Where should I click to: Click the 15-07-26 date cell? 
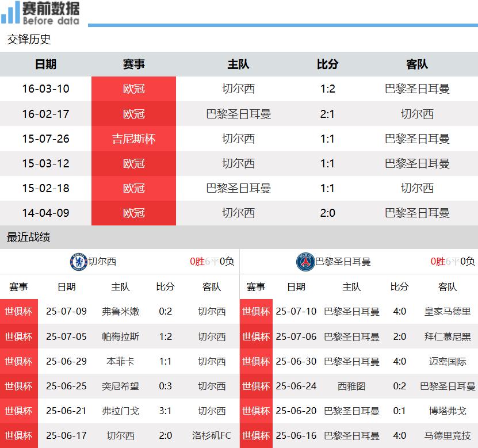pos(45,139)
